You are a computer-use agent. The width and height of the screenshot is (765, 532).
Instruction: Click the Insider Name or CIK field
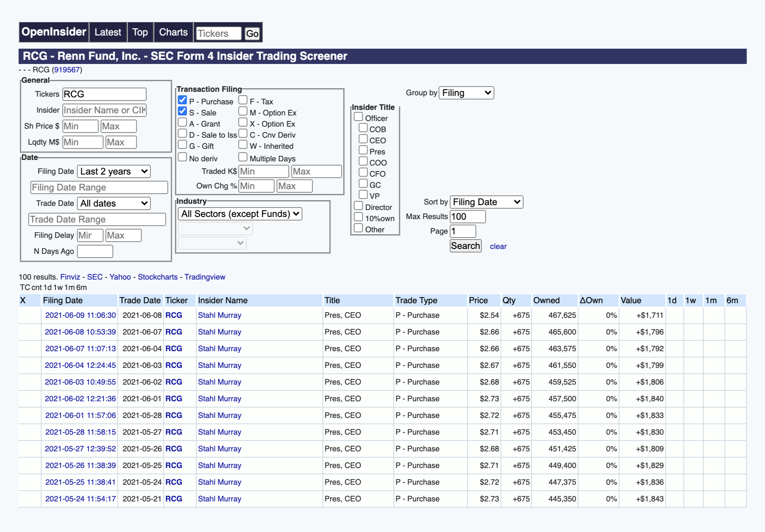coord(104,110)
